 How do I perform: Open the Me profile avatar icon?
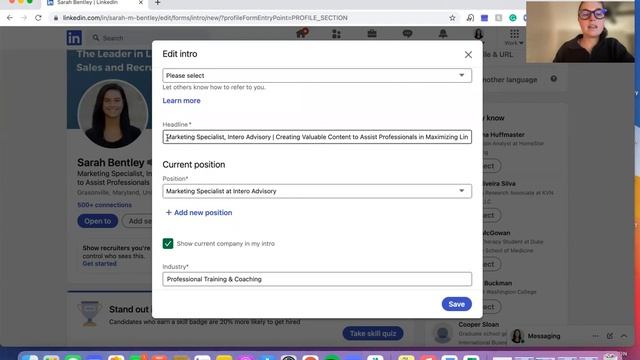tap(478, 33)
